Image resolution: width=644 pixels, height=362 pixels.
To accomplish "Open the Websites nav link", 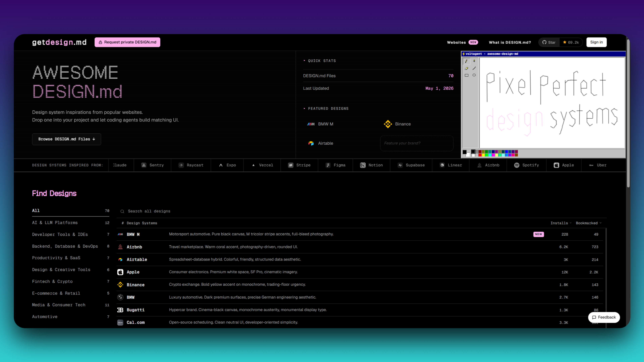I will point(462,42).
